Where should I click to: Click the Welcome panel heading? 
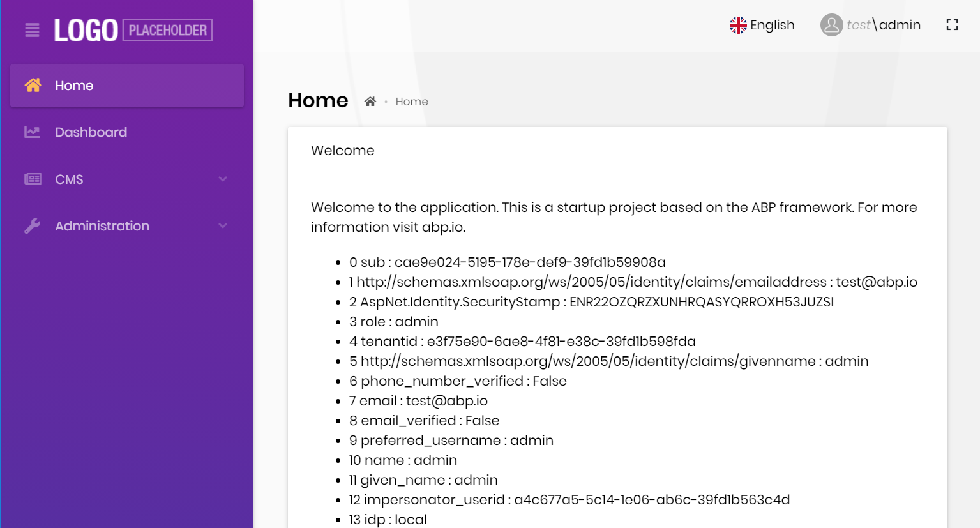(x=342, y=150)
